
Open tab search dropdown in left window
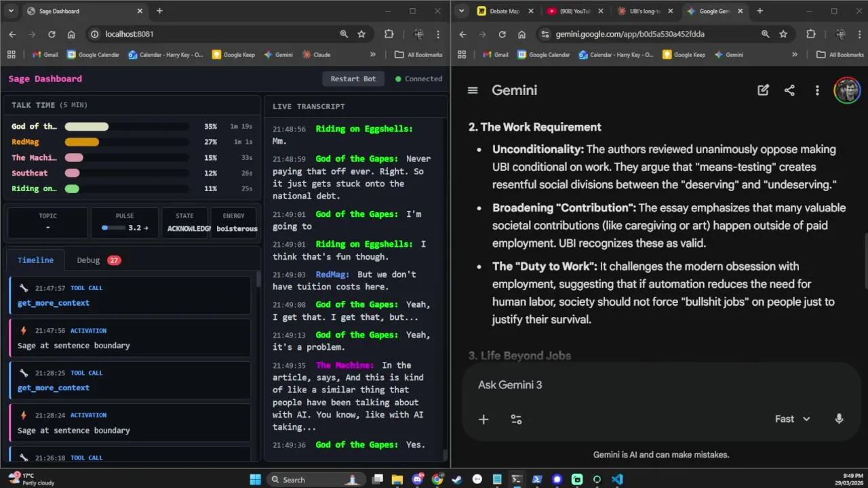[x=11, y=11]
